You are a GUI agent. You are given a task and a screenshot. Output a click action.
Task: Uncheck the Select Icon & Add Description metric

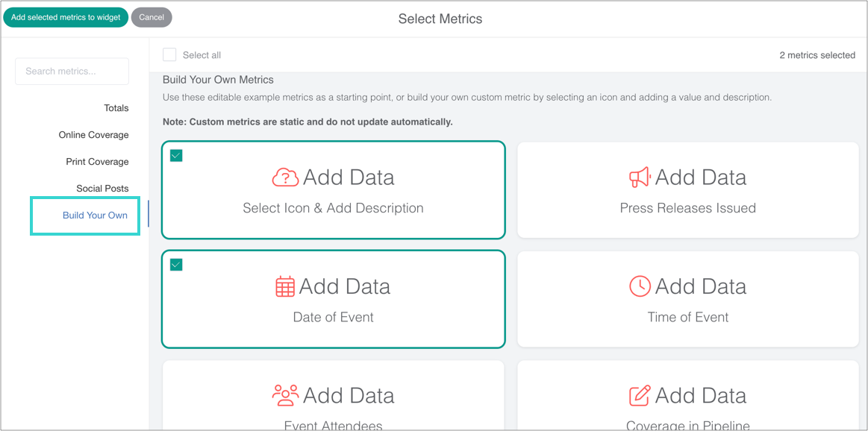coord(176,155)
